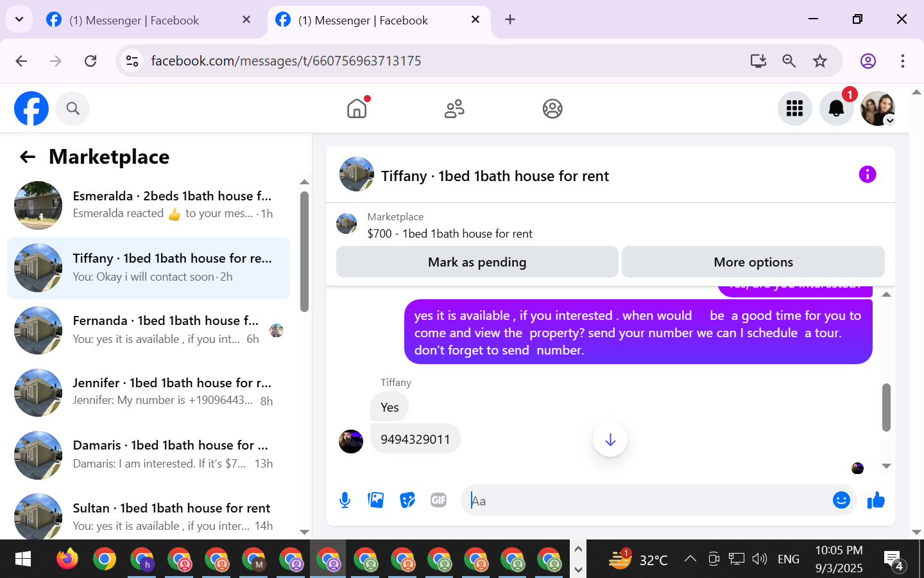Open the Damaris 1bed 1bath conversation

tap(148, 455)
